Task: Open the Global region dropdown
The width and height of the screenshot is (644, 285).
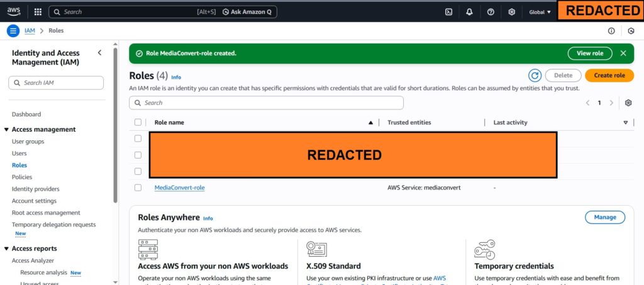Action: tap(540, 11)
